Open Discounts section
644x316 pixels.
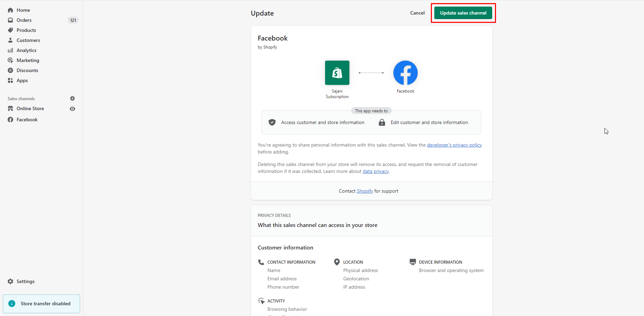(27, 70)
